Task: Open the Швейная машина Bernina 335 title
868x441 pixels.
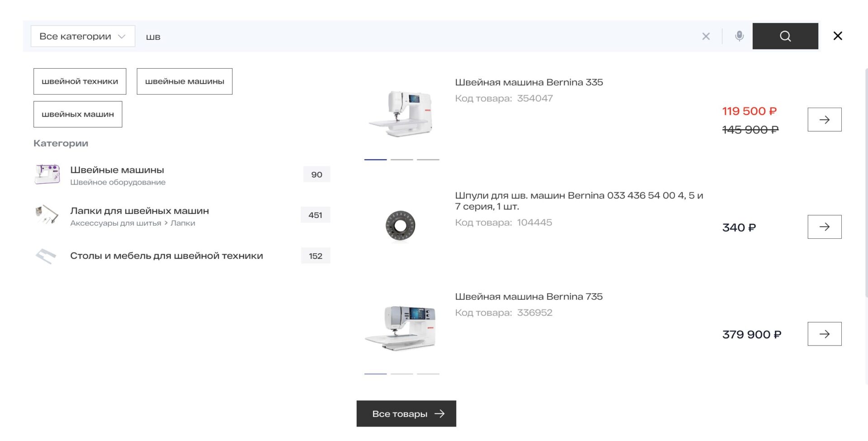Action: [x=528, y=82]
